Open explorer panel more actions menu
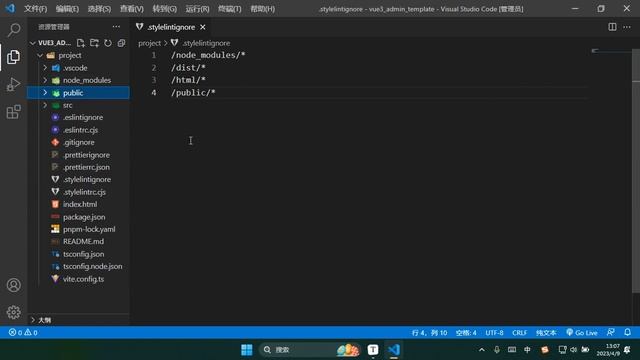Viewport: 640px width, 360px height. click(x=116, y=27)
